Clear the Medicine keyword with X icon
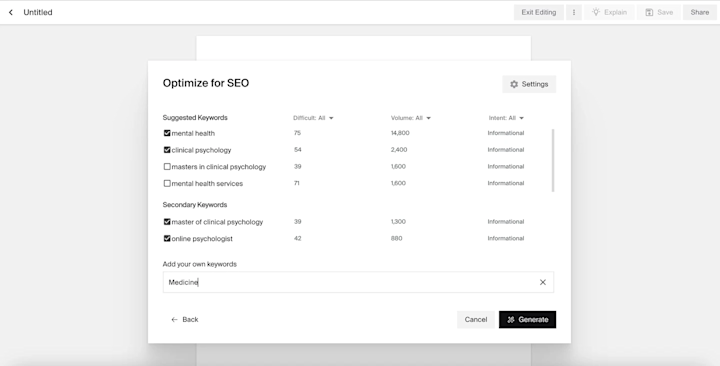 pyautogui.click(x=543, y=282)
